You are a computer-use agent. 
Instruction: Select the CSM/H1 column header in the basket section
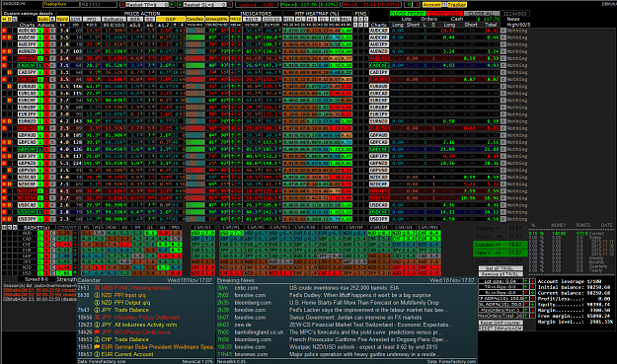(x=330, y=227)
